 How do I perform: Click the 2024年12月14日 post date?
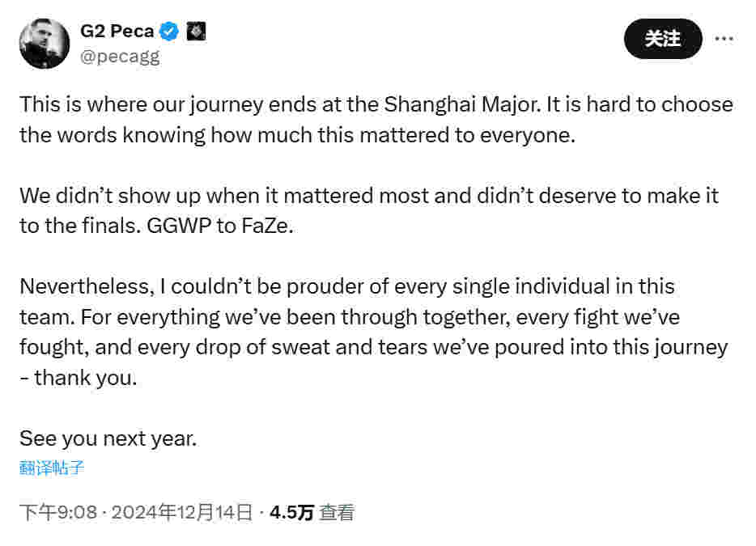(181, 512)
